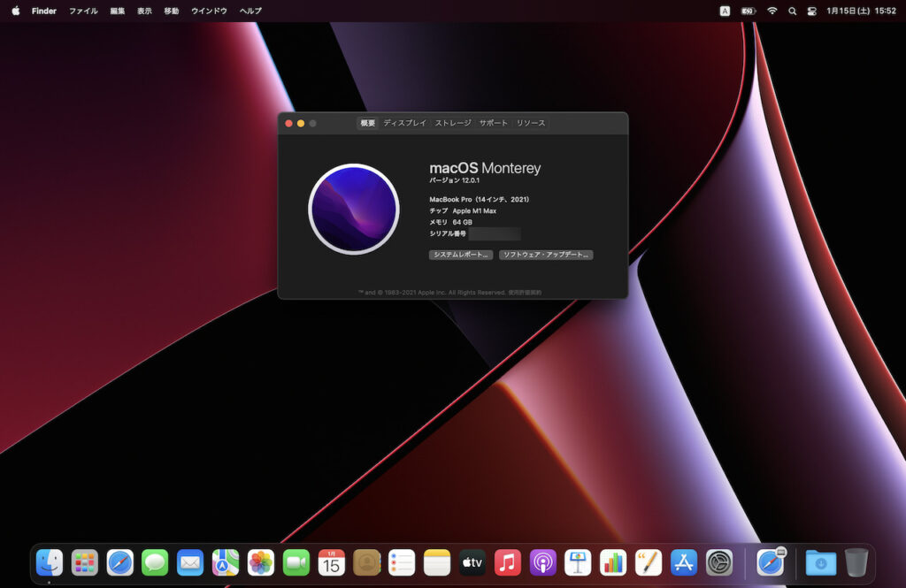This screenshot has width=906, height=588.
Task: Open the Apple menu
Action: (16, 11)
